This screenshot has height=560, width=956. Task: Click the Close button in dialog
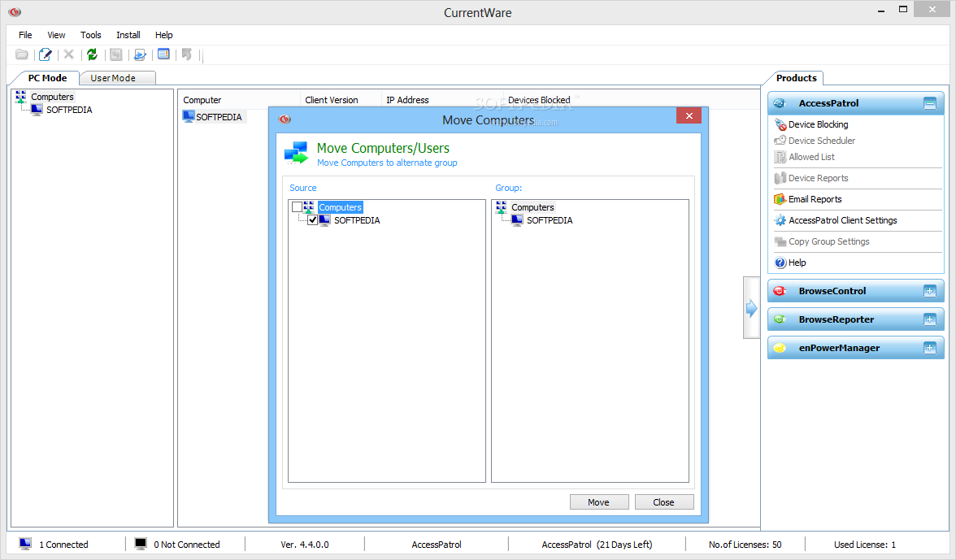pyautogui.click(x=663, y=502)
